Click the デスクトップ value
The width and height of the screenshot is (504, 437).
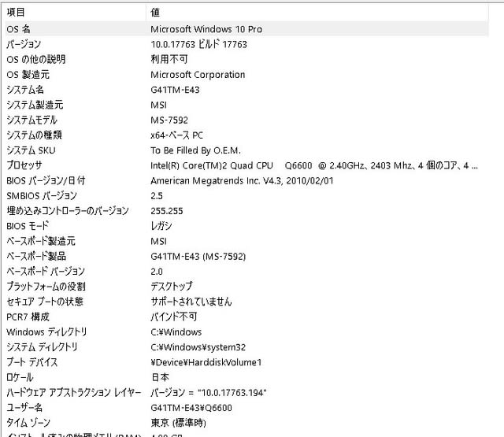tap(172, 287)
